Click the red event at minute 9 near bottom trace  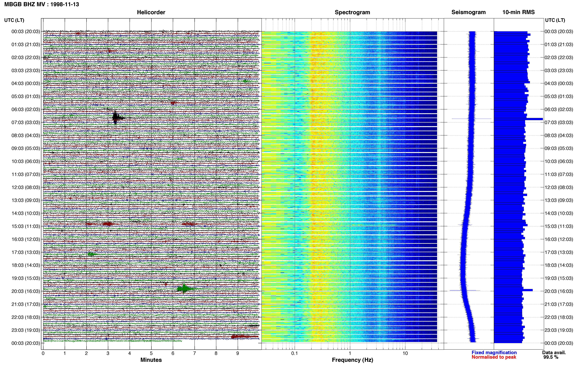[244, 336]
